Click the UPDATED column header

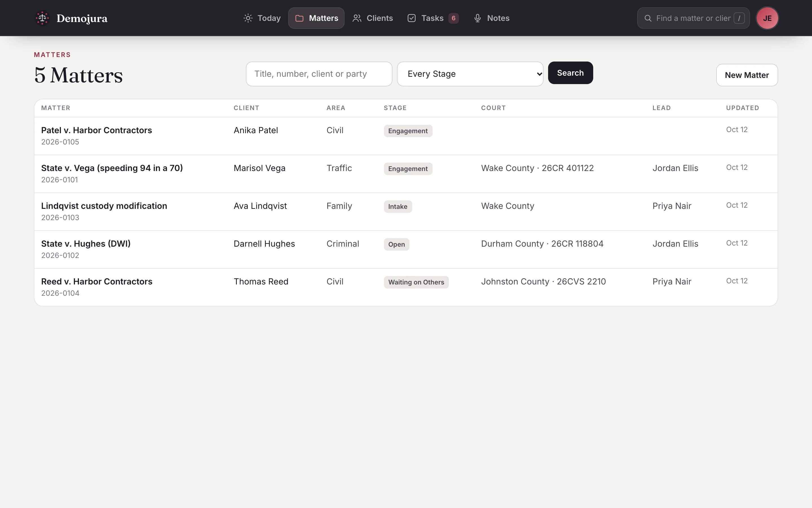742,108
